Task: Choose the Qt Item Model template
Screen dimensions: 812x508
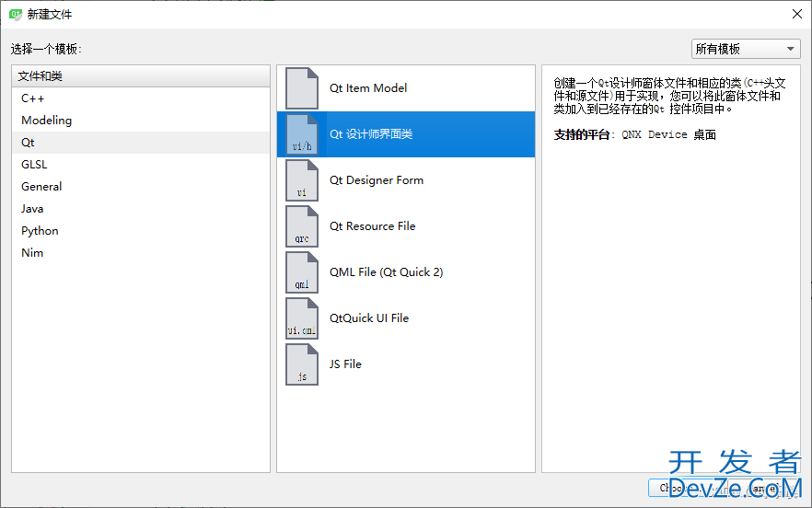Action: [x=406, y=88]
